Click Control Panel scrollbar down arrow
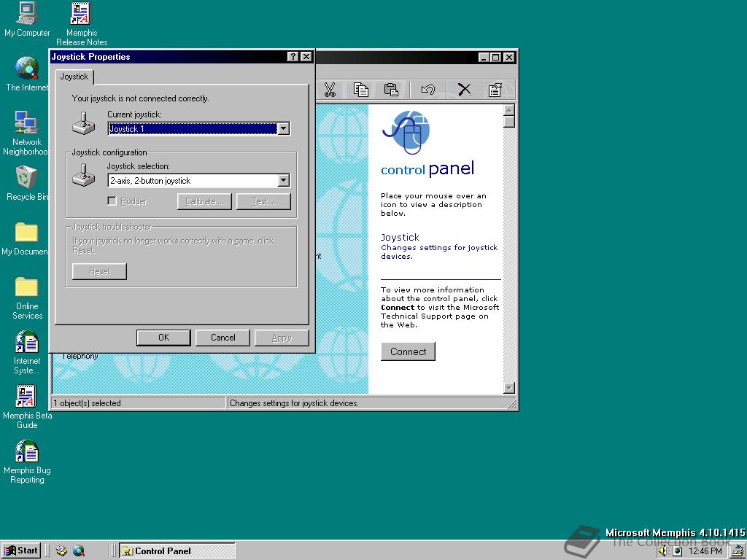Viewport: 747px width, 560px height. point(508,388)
